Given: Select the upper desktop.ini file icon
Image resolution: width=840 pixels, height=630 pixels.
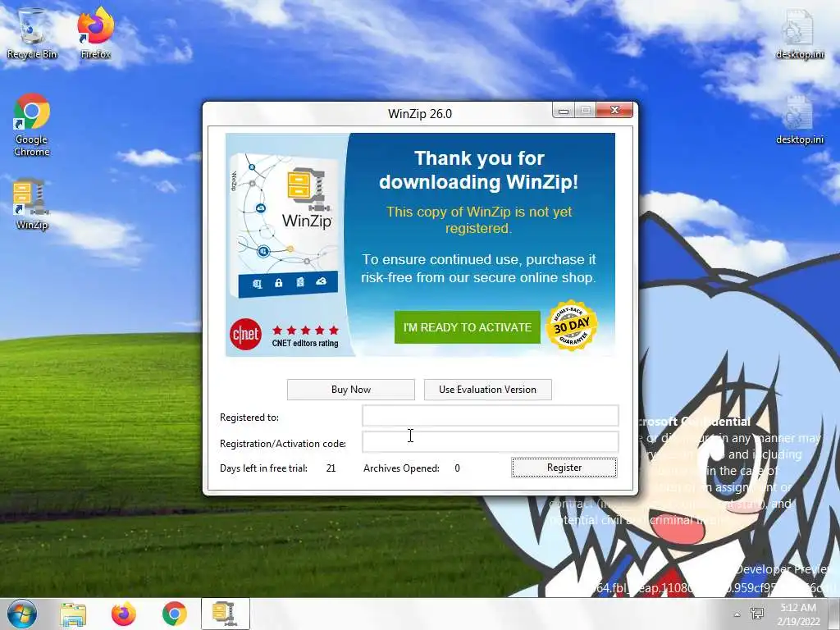Looking at the screenshot, I should (x=799, y=33).
